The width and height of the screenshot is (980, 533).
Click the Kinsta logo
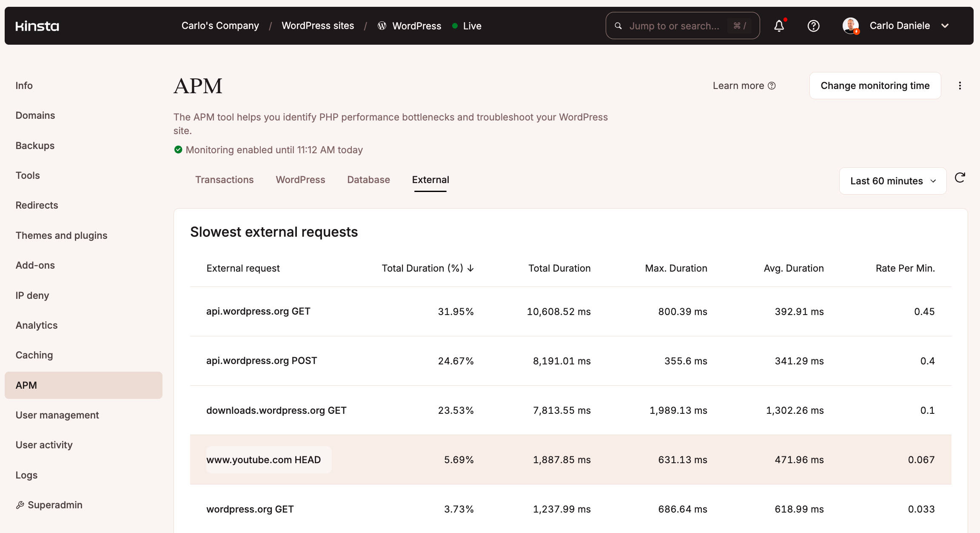(37, 26)
